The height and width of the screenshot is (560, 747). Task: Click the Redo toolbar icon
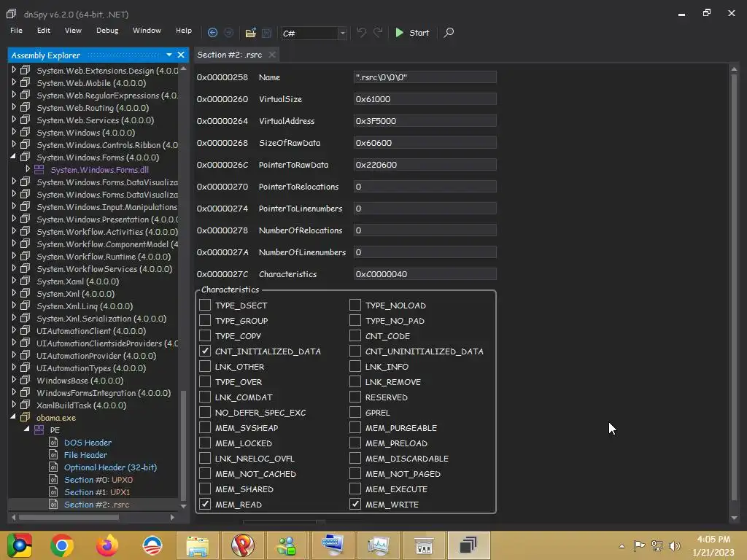click(x=378, y=32)
